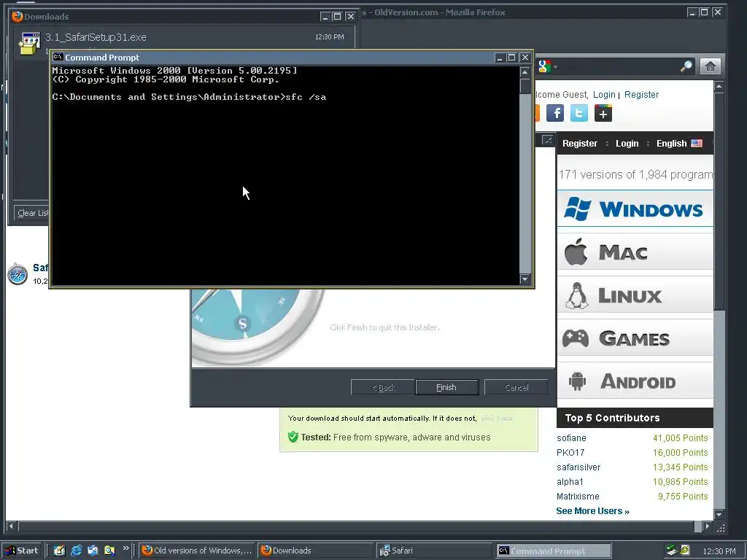Open the Linux platform category
Viewport: 747px width, 560px height.
(x=635, y=295)
